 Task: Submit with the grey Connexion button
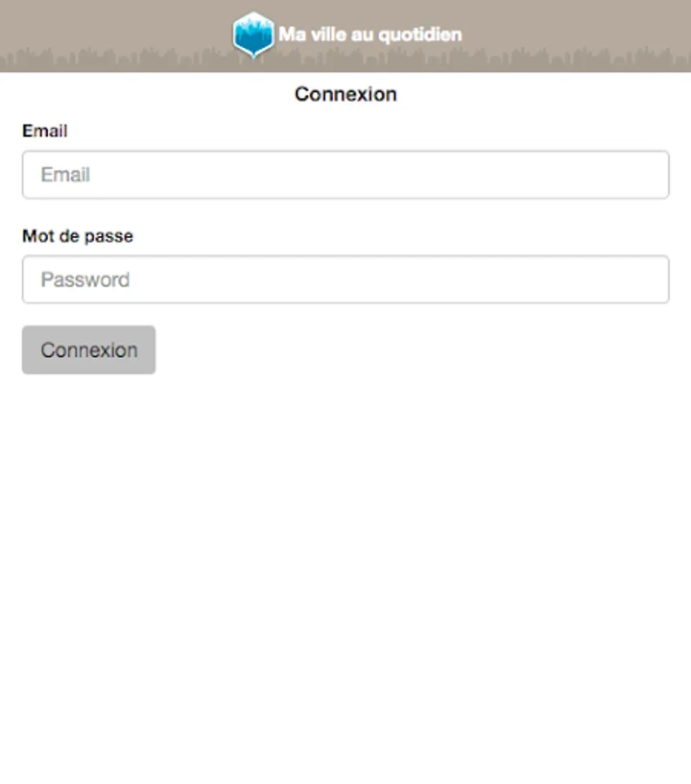[89, 349]
